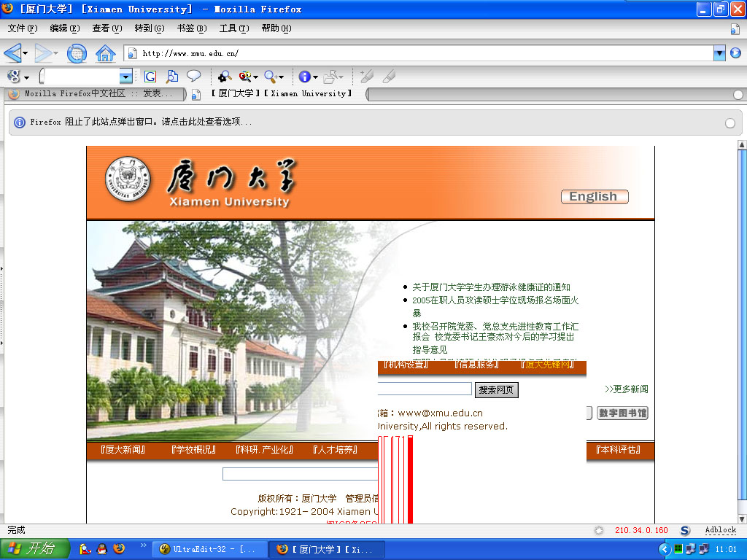The width and height of the screenshot is (747, 560).
Task: Open the 帮助 (Help) menu
Action: tap(276, 28)
